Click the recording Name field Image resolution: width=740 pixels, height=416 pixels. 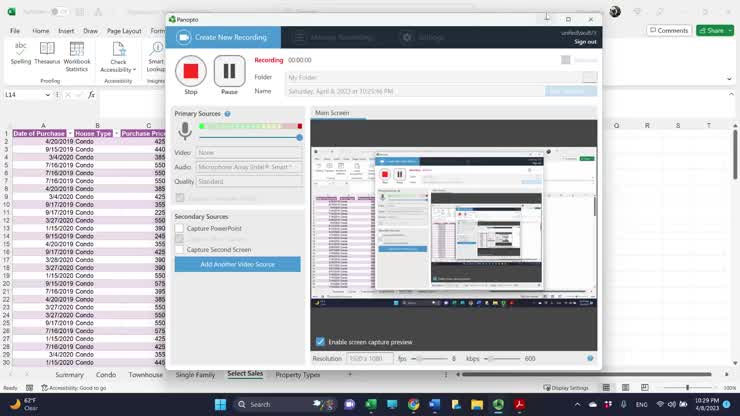[x=415, y=91]
